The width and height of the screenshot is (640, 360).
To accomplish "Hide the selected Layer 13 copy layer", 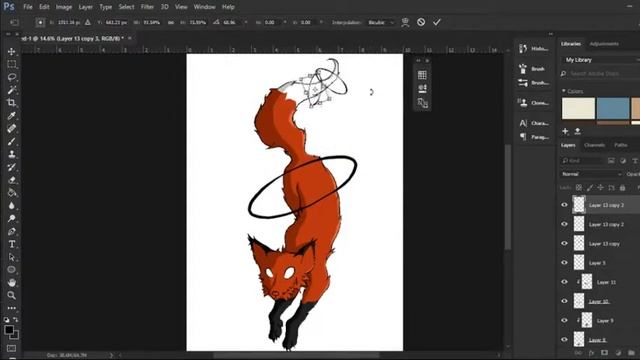I will 564,205.
